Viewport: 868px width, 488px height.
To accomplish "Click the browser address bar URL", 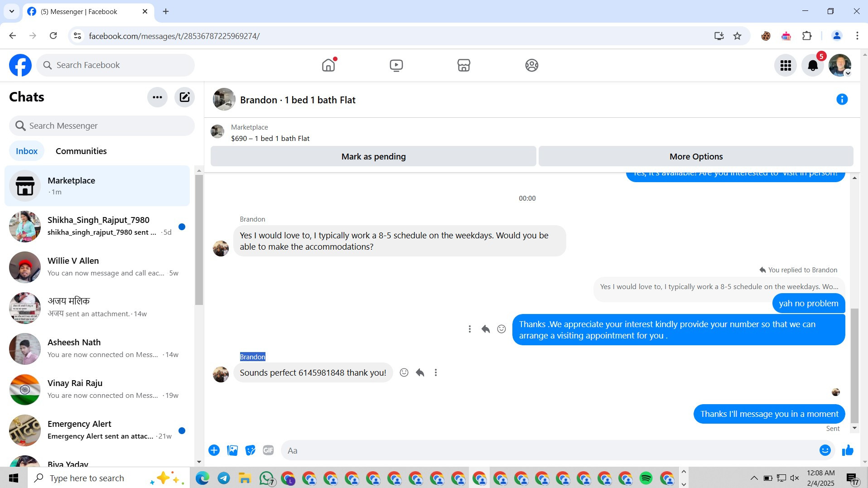I will [x=174, y=36].
